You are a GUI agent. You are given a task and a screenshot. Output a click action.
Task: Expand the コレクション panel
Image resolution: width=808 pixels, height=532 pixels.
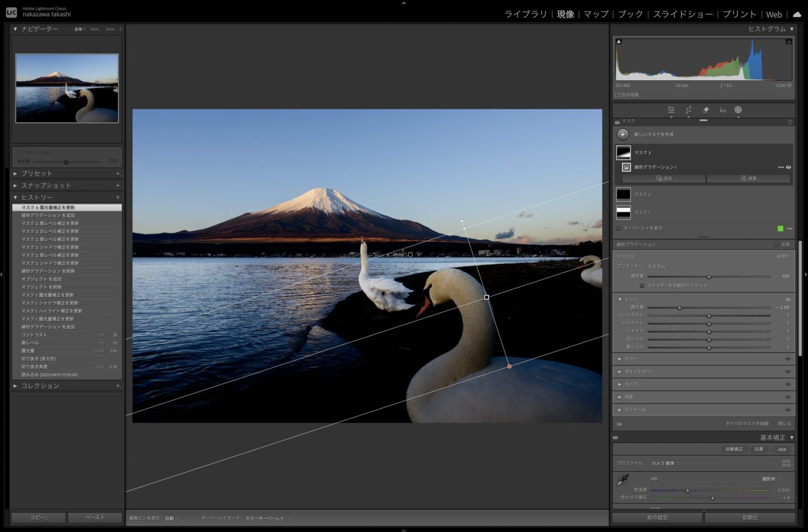(15, 386)
